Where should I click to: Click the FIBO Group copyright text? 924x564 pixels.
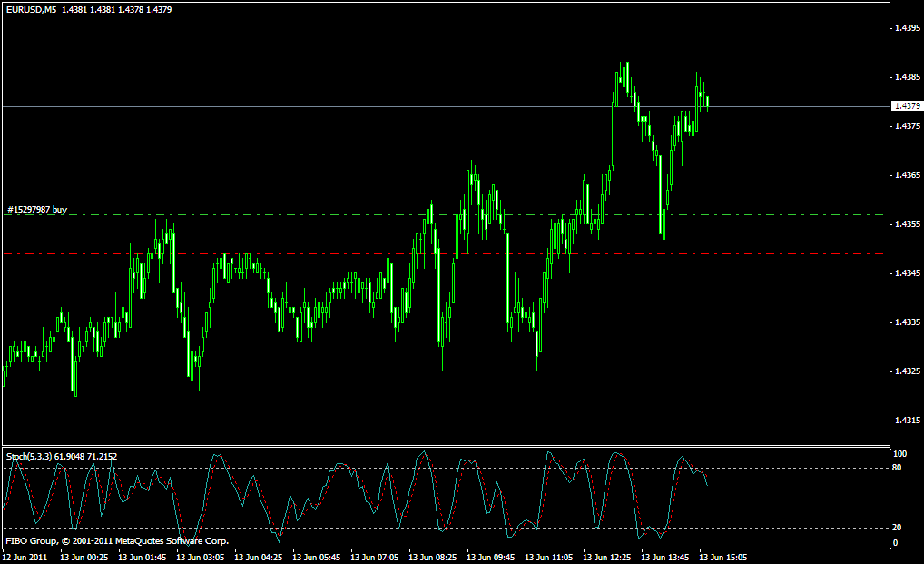116,541
